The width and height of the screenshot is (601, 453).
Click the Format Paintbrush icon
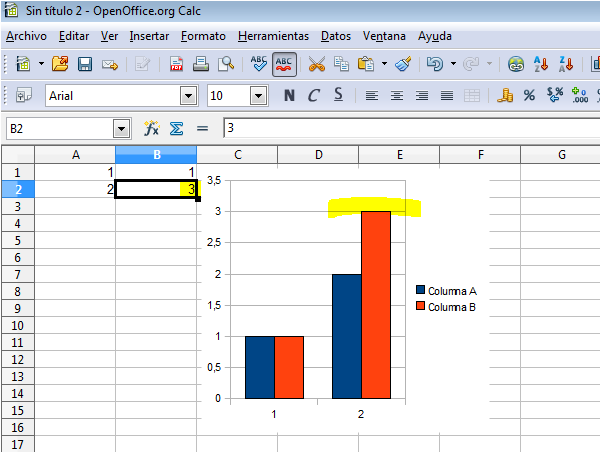click(x=403, y=64)
